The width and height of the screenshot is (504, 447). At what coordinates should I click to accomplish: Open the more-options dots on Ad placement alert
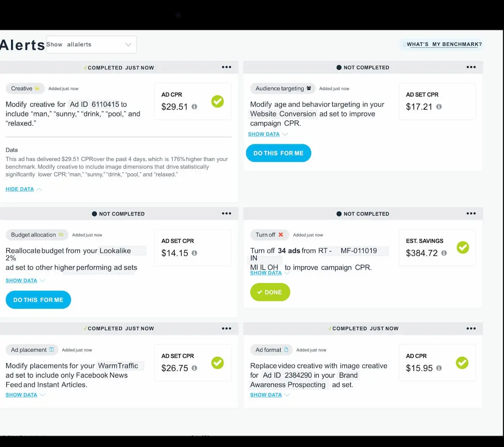(x=226, y=329)
